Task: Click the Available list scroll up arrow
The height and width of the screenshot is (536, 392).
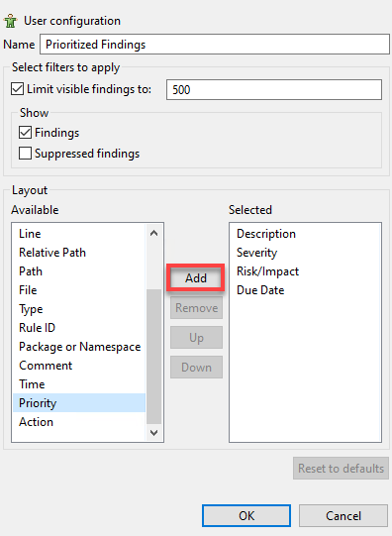Action: 154,233
